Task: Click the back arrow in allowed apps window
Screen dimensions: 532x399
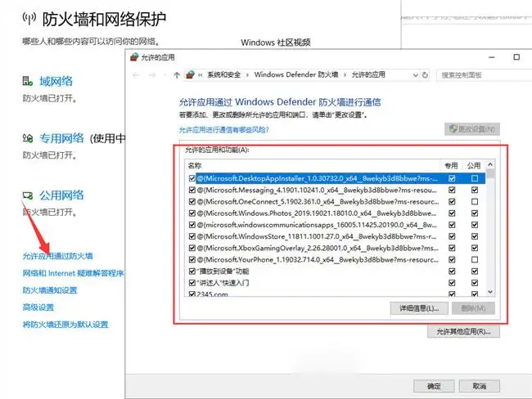Action: [x=136, y=75]
